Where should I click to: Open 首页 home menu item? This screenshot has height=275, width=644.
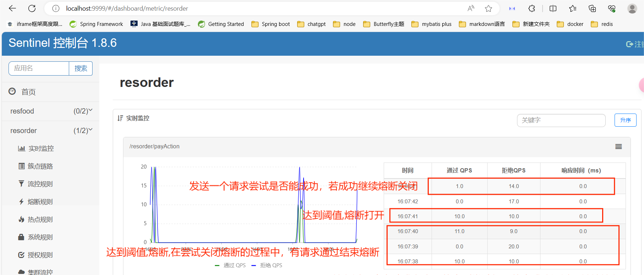pos(28,92)
